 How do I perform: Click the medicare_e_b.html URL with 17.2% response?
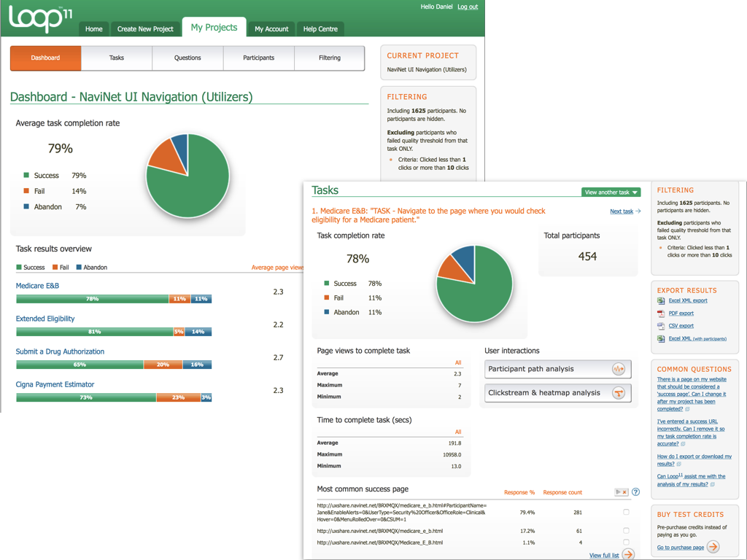pyautogui.click(x=379, y=531)
